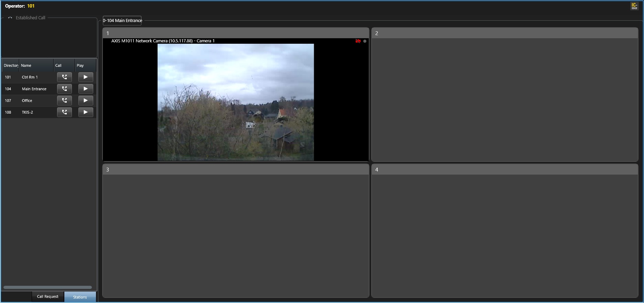The image size is (644, 303).
Task: Click the station list horizontal scrollbar
Action: coord(47,287)
